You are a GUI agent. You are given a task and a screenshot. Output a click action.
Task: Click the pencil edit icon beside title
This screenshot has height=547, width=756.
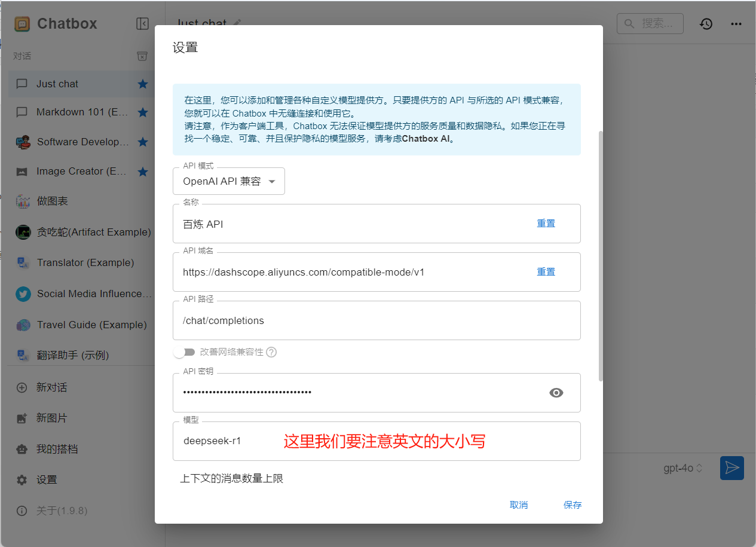point(237,22)
